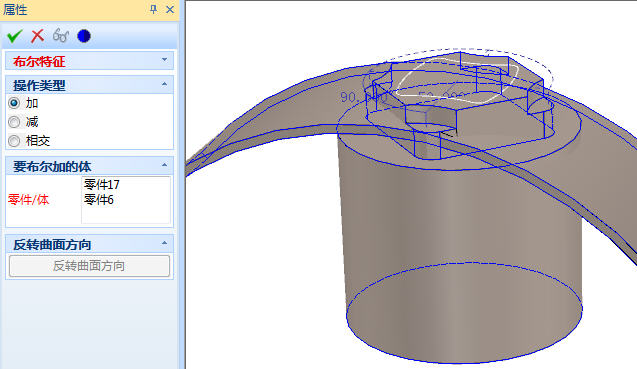
Task: Click the 属性 panel title
Action: (x=15, y=10)
